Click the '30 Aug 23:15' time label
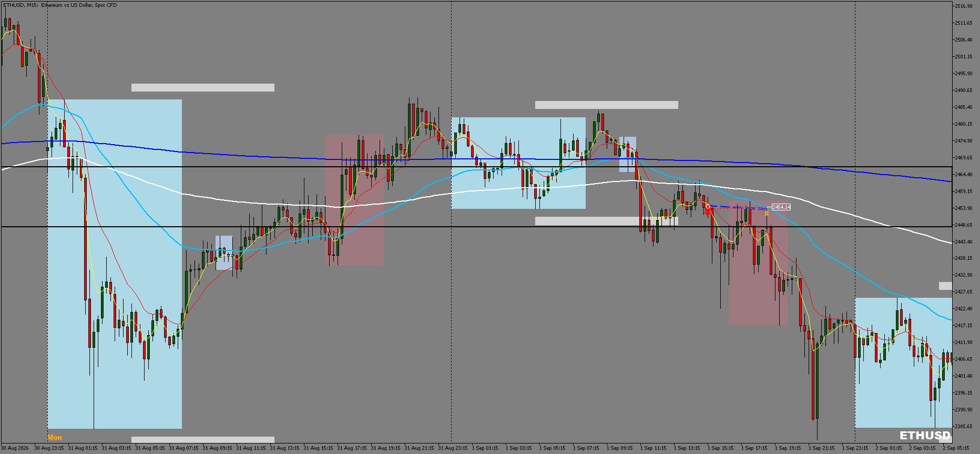This screenshot has width=980, height=454. 49,448
